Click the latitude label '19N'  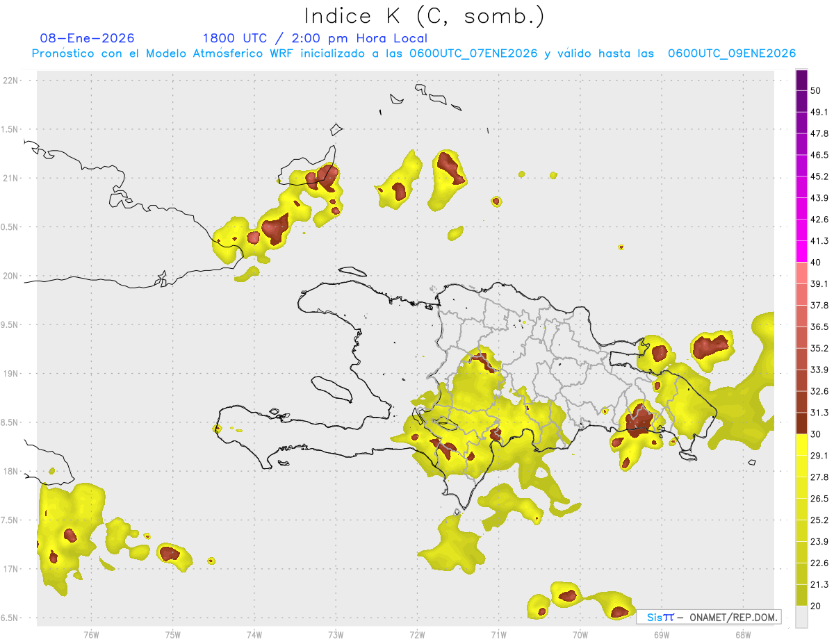coord(10,374)
